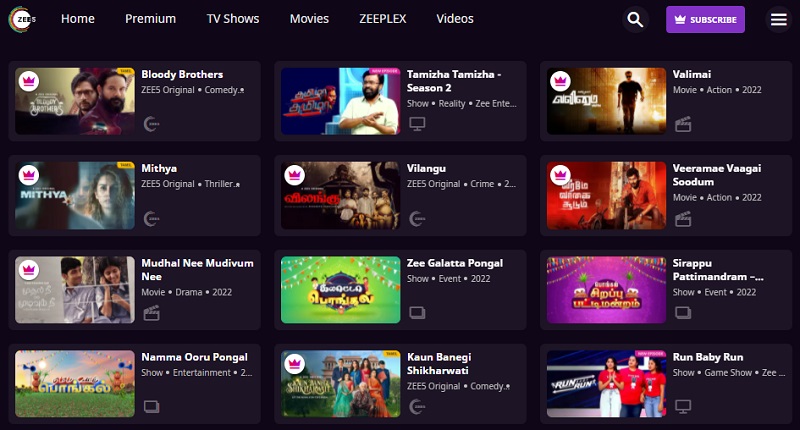800x430 pixels.
Task: Click ZEE5 original icon under Mithya
Action: [151, 219]
